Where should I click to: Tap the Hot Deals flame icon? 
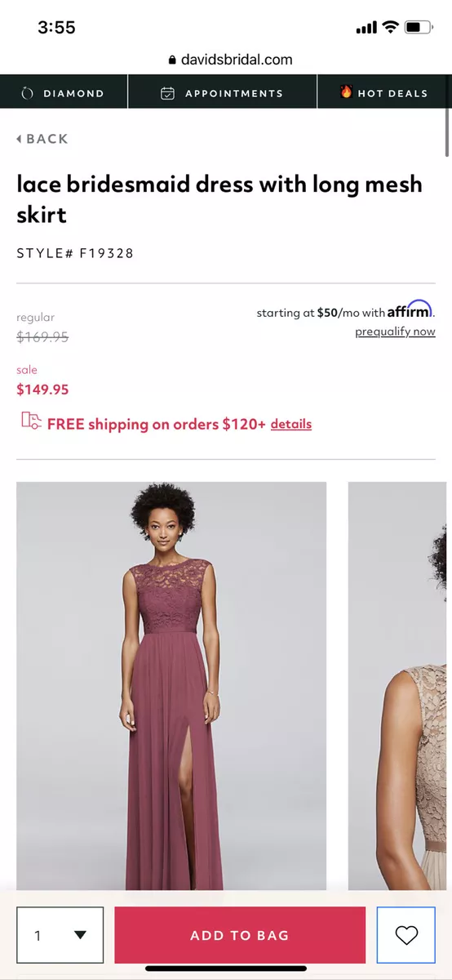click(x=346, y=92)
